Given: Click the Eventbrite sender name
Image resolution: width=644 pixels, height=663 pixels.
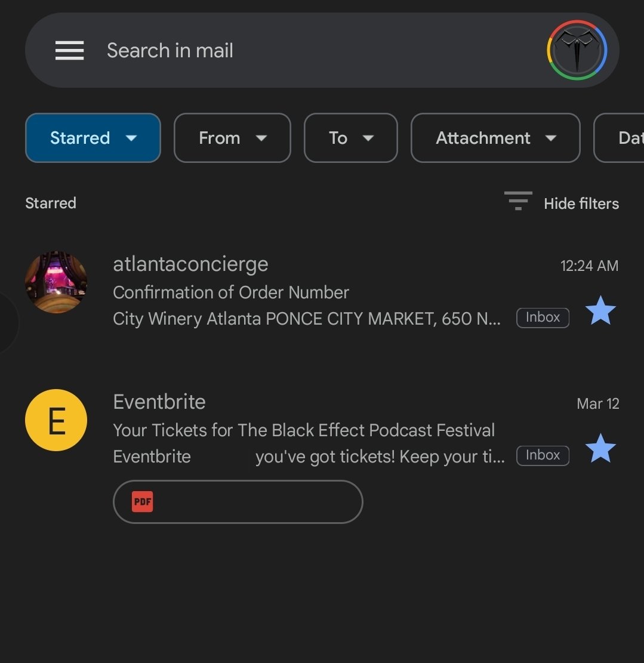Looking at the screenshot, I should [x=159, y=402].
